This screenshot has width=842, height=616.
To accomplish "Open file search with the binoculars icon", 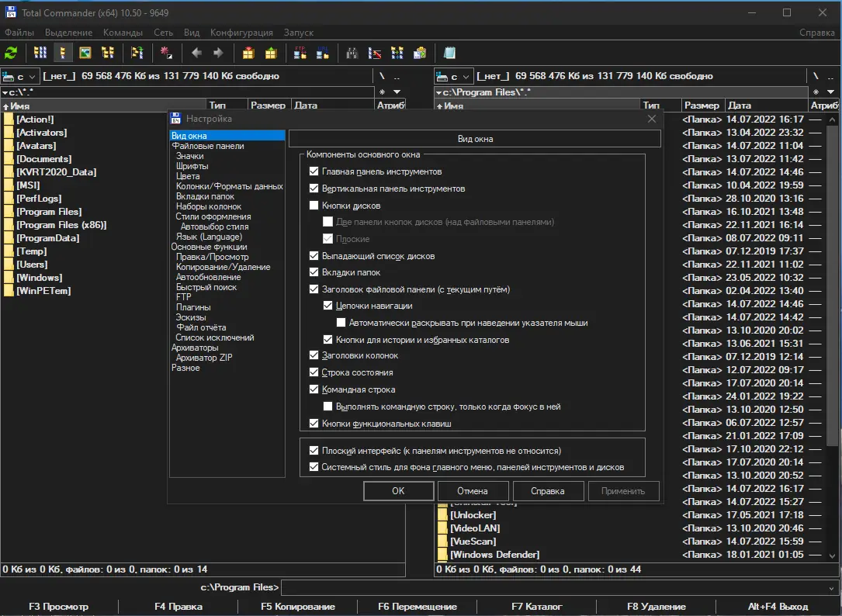I will click(352, 53).
